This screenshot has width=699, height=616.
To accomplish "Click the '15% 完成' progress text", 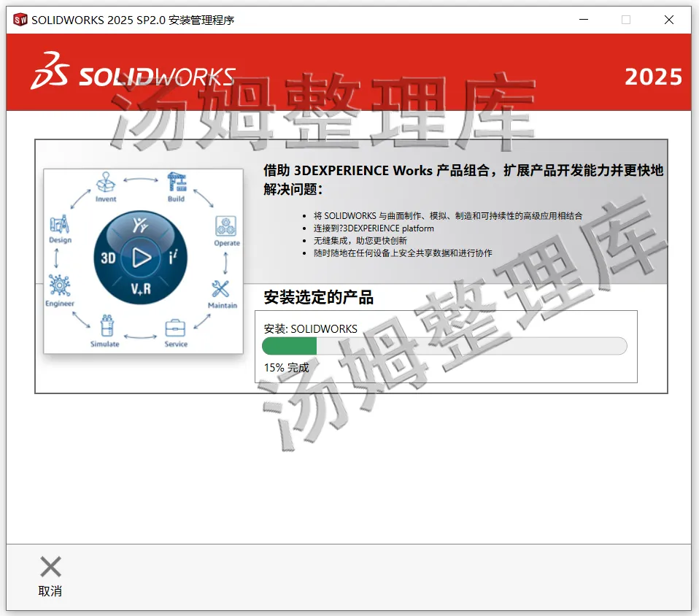I will 286,368.
